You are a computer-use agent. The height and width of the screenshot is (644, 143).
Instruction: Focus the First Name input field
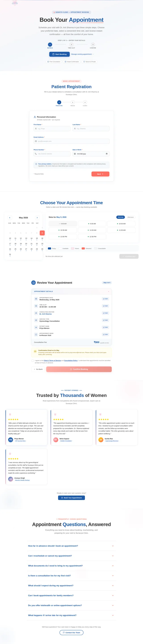52,129
